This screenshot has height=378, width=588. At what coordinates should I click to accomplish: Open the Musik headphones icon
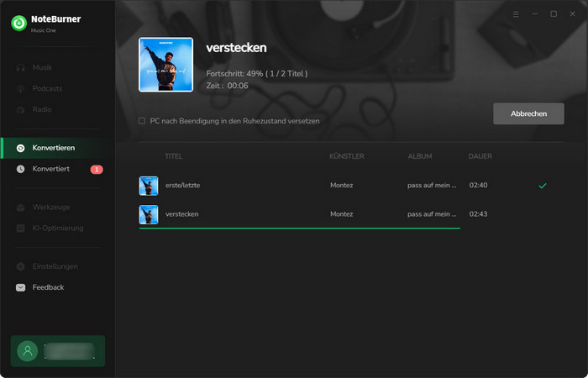tap(21, 67)
